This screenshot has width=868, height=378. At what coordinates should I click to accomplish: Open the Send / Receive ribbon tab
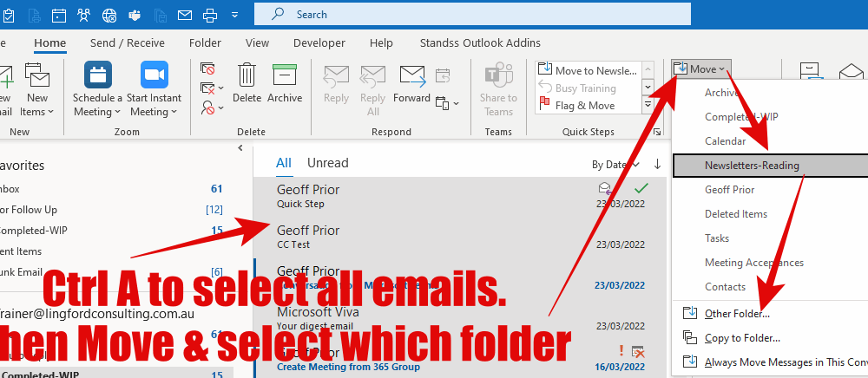pyautogui.click(x=127, y=42)
